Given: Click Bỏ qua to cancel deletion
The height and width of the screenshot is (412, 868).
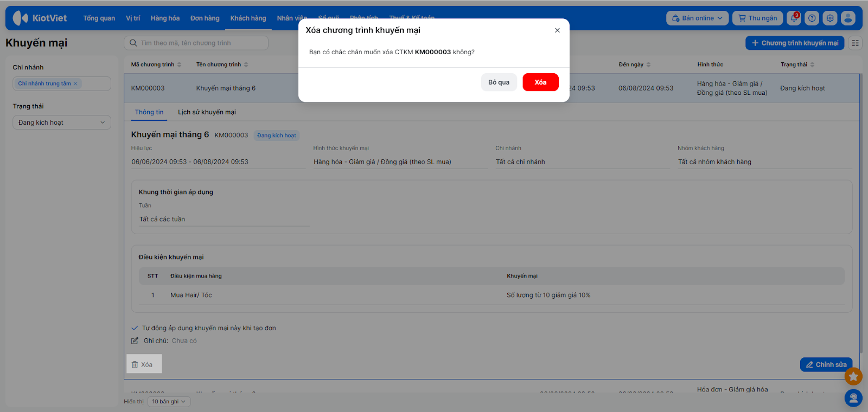Looking at the screenshot, I should 499,82.
